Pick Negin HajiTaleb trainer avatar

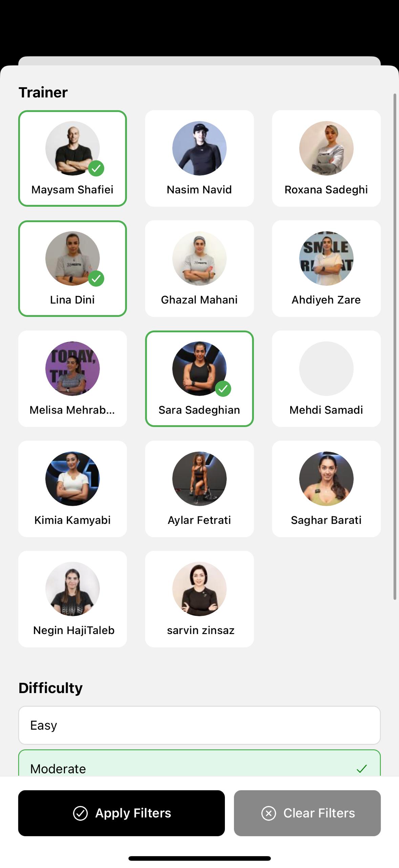(x=72, y=589)
